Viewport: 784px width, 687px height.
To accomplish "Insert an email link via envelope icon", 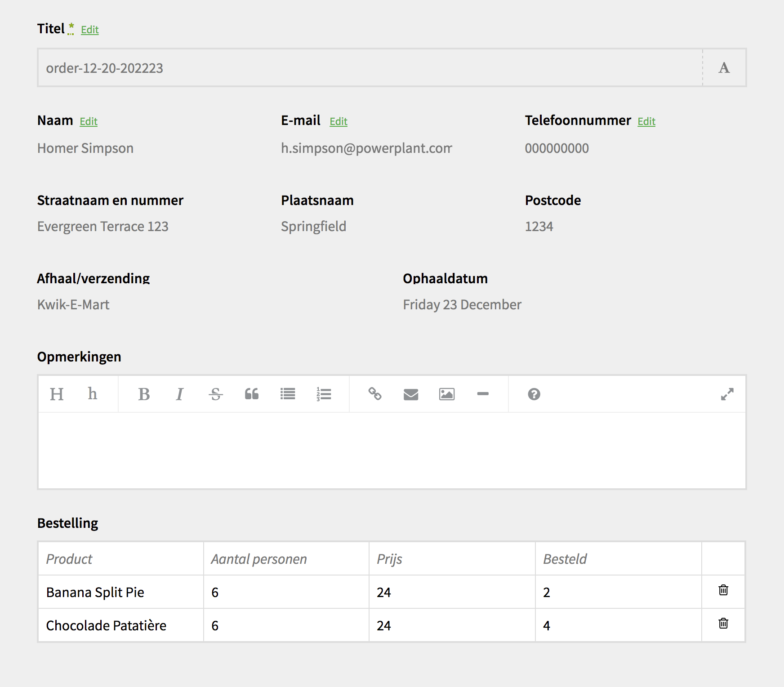I will [x=411, y=394].
